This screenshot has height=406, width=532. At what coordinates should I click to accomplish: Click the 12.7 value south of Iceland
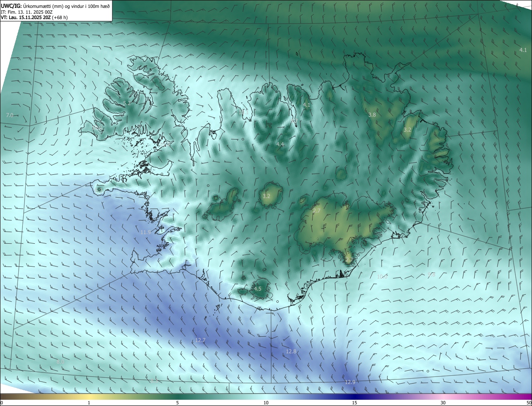[200, 340]
